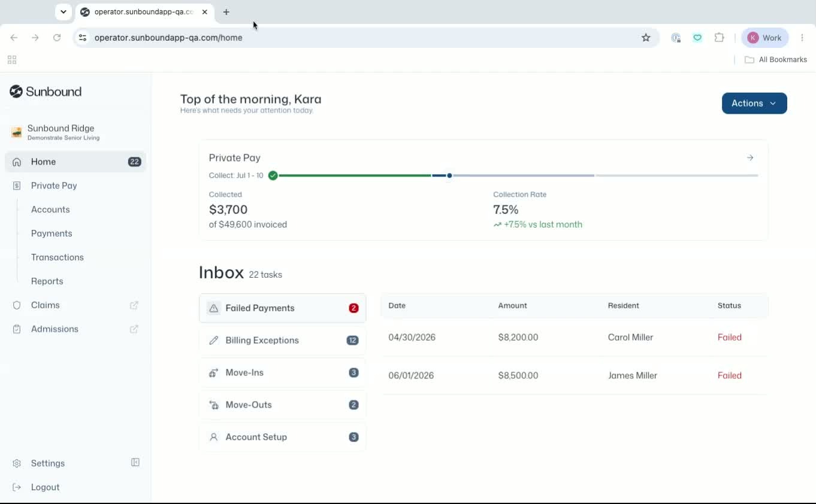
Task: Click the Sunbound logo
Action: pos(46,92)
